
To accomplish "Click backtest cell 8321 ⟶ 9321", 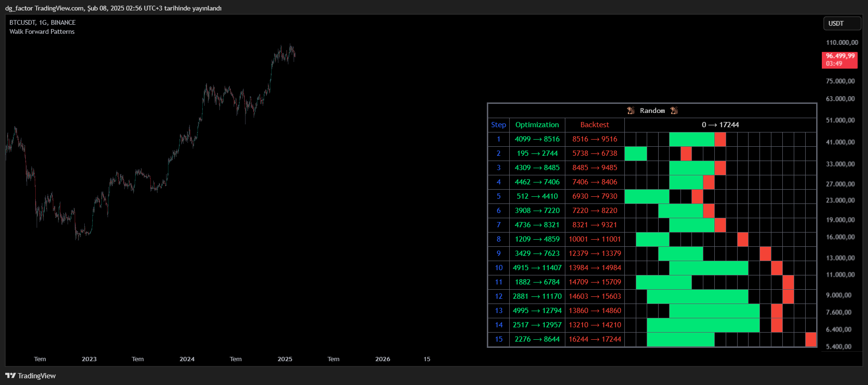I will pos(594,225).
